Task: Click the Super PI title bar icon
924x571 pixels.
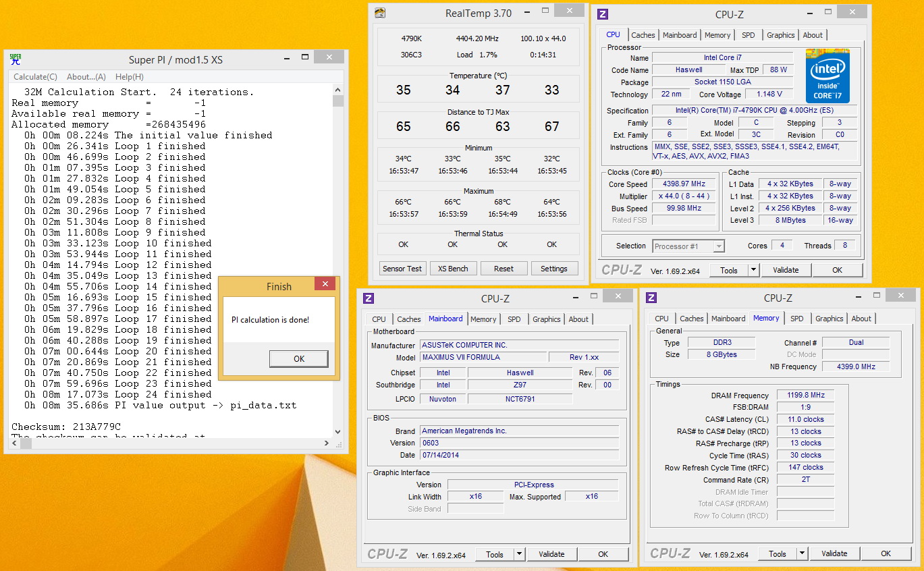Action: point(16,59)
